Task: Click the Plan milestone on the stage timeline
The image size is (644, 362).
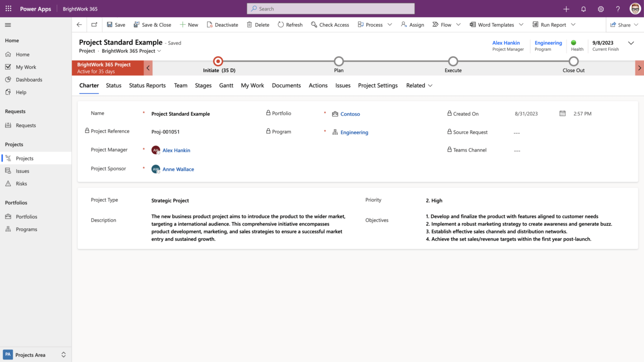Action: coord(339,62)
